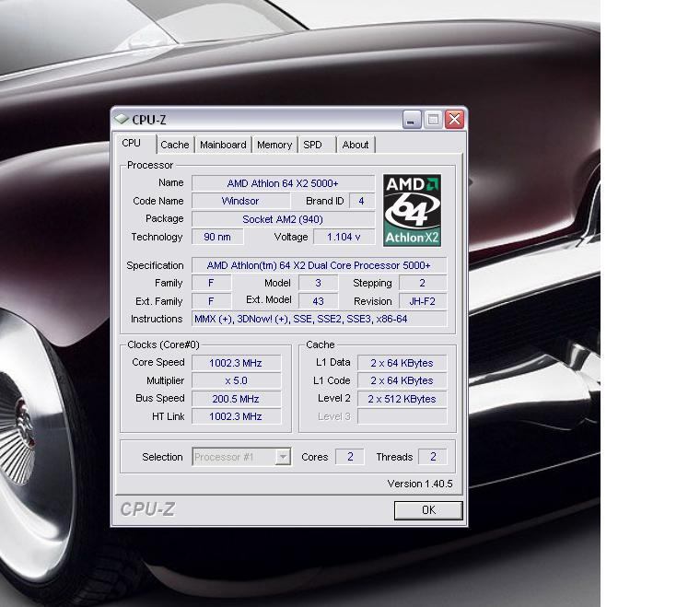Click the Ext. Family value F
Screen dimensions: 700x607
(x=211, y=301)
